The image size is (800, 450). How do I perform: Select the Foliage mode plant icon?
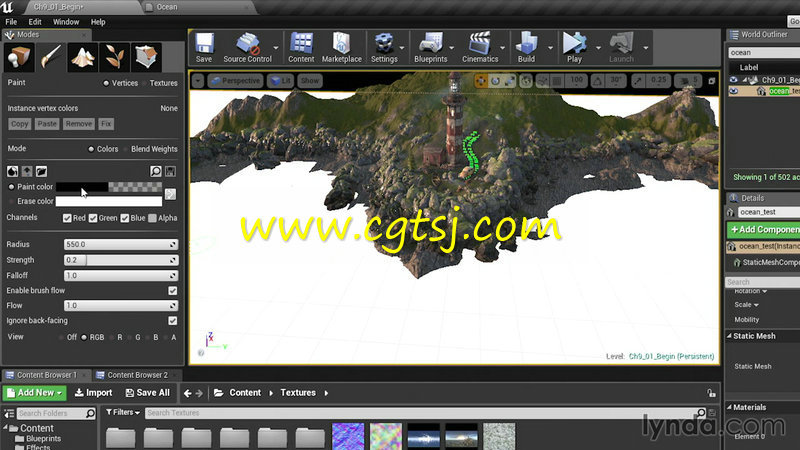(114, 57)
